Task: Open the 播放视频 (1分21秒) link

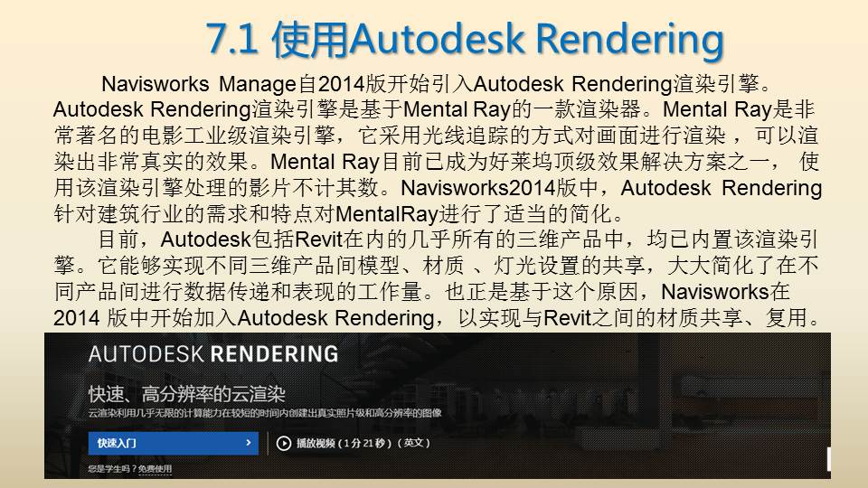Action: tap(363, 443)
